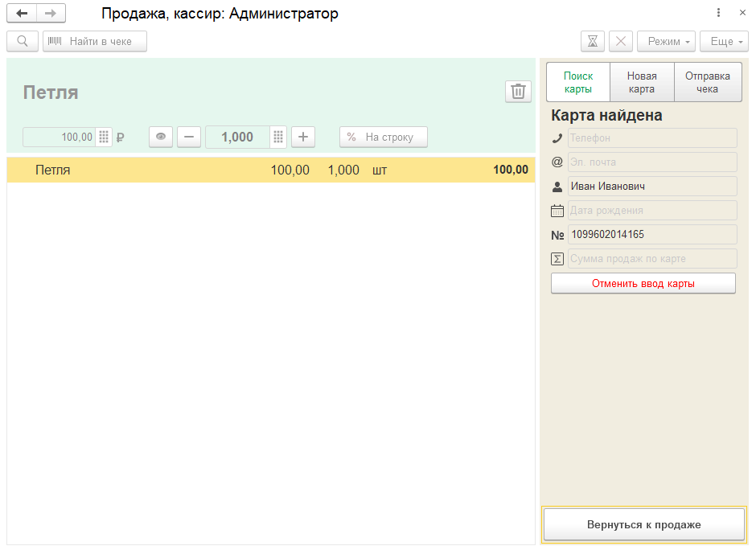Screen dimensions: 756x546
Task: Click the Телефон input field
Action: click(x=651, y=138)
